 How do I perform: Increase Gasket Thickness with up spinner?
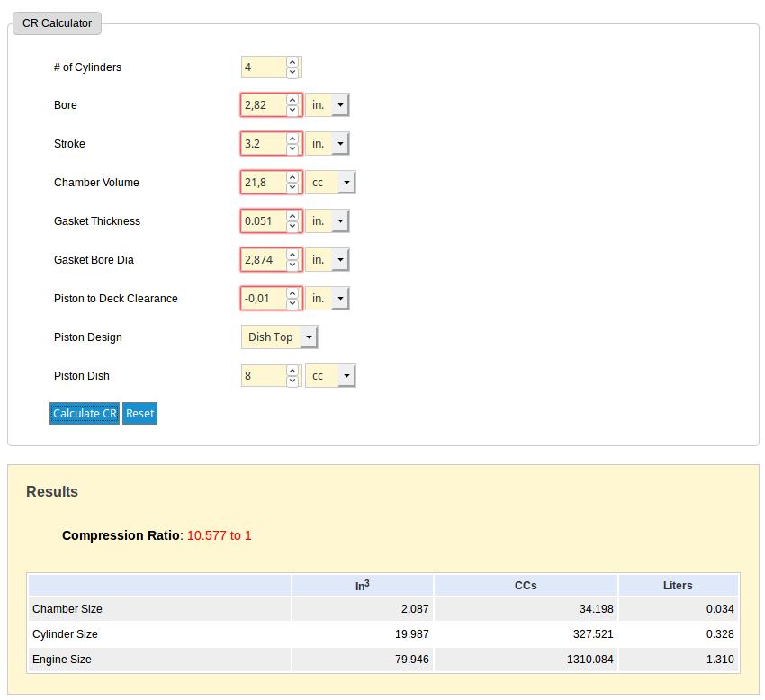click(x=292, y=216)
